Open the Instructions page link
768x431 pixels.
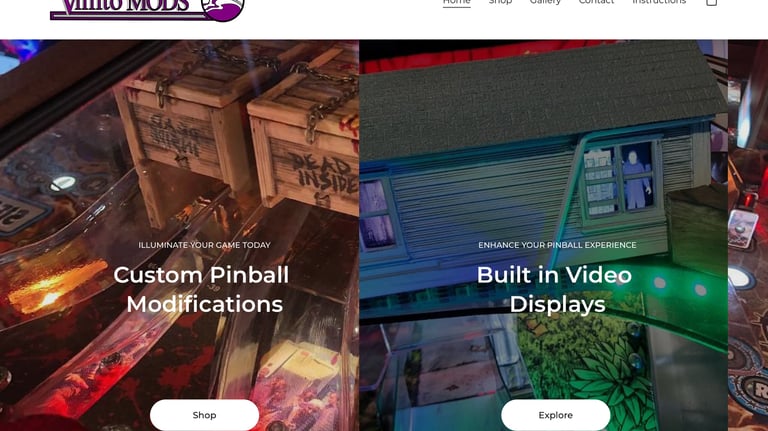point(659,2)
